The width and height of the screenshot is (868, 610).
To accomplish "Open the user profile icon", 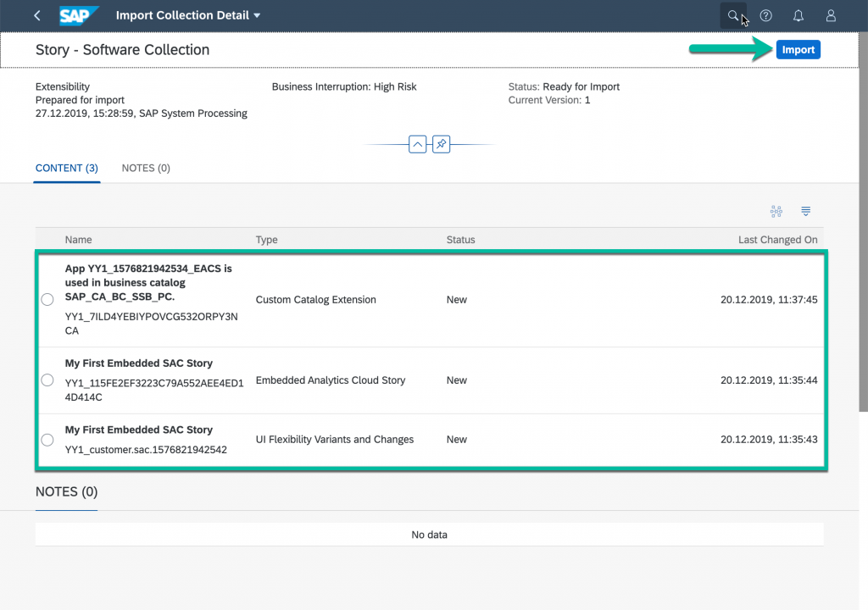I will (x=831, y=15).
